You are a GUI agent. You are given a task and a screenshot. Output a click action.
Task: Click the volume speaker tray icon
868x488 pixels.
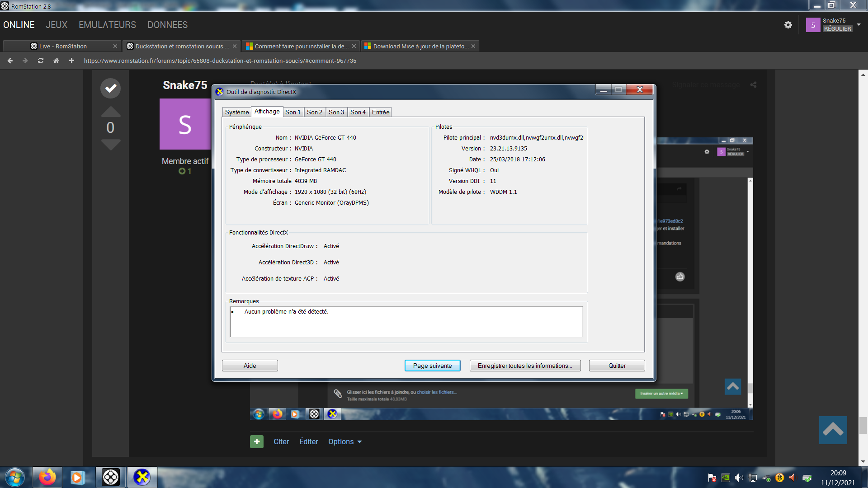coord(739,478)
